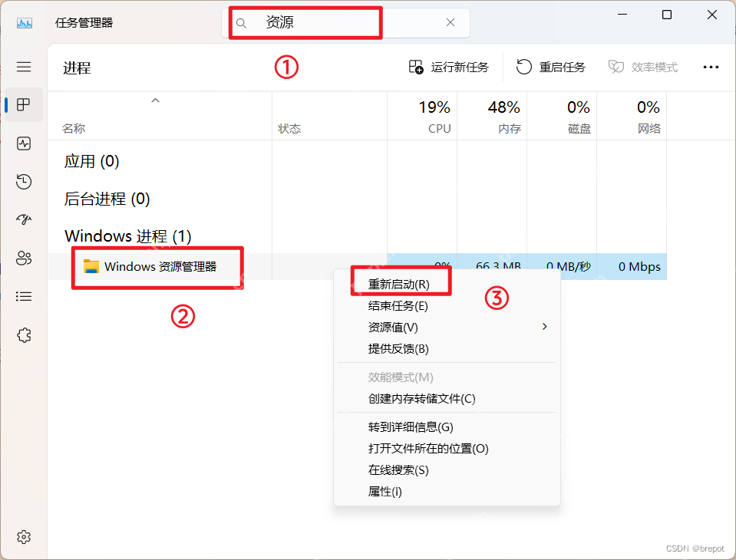Open the Users icon in sidebar
Screen dimensions: 736x560
24,258
